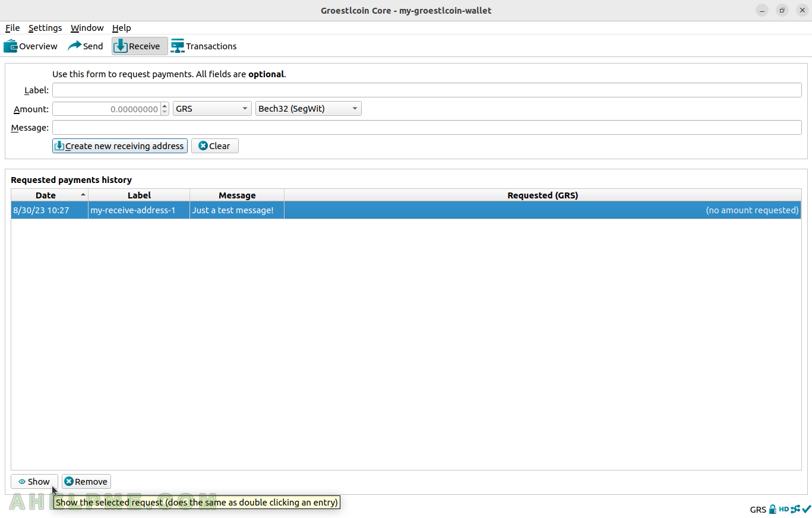Click the sync checkmark status icon
This screenshot has width=812, height=518.
(x=806, y=509)
